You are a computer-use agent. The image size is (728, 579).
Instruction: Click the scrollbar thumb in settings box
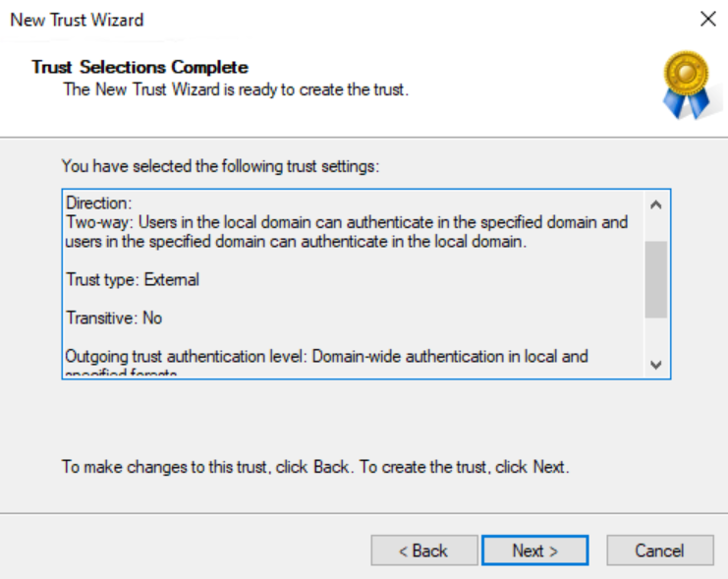656,279
